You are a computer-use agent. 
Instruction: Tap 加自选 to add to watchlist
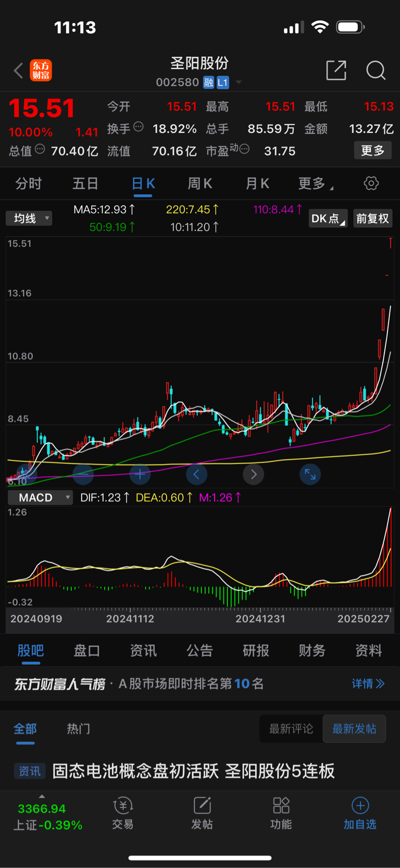[360, 813]
